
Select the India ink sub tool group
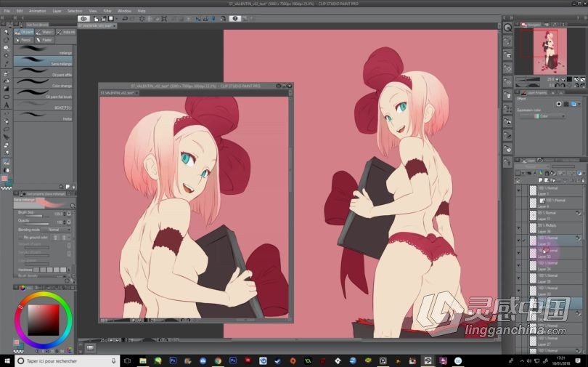click(65, 32)
